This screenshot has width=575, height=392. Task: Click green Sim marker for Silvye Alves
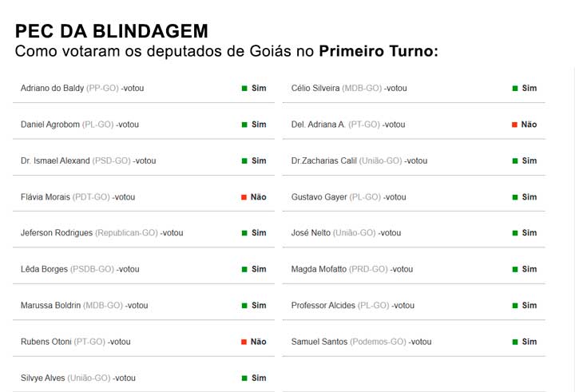pyautogui.click(x=244, y=378)
